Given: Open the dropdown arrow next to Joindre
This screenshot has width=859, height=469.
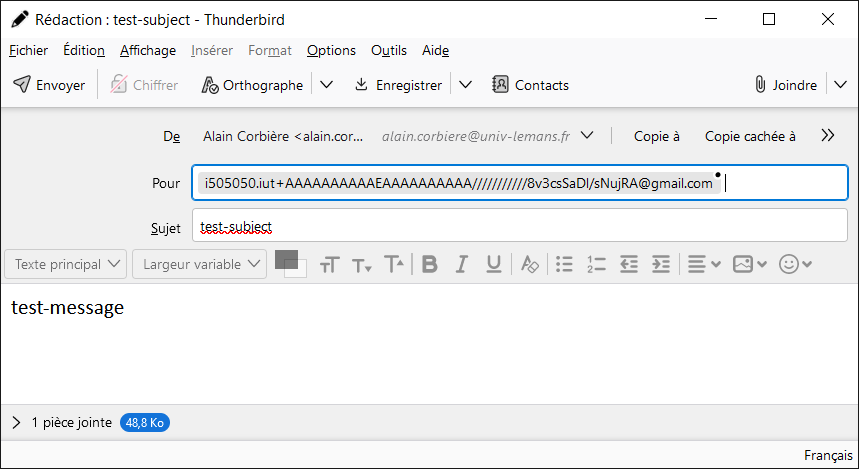Looking at the screenshot, I should [x=840, y=85].
